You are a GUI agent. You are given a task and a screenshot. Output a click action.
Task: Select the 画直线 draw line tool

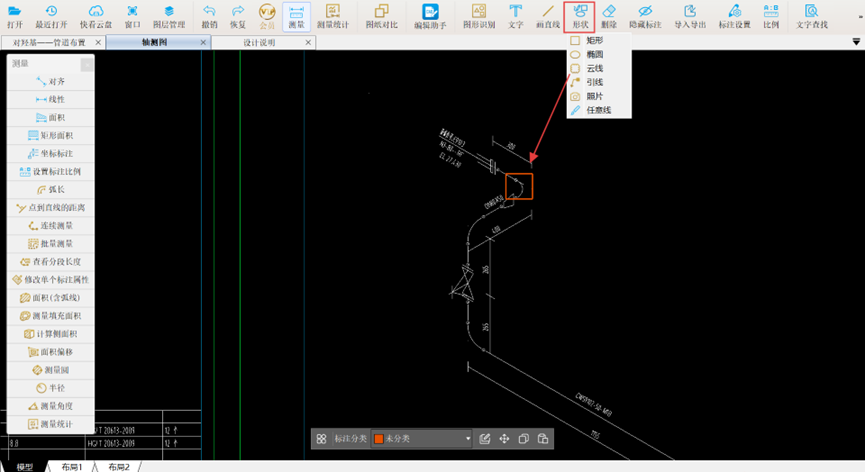548,16
